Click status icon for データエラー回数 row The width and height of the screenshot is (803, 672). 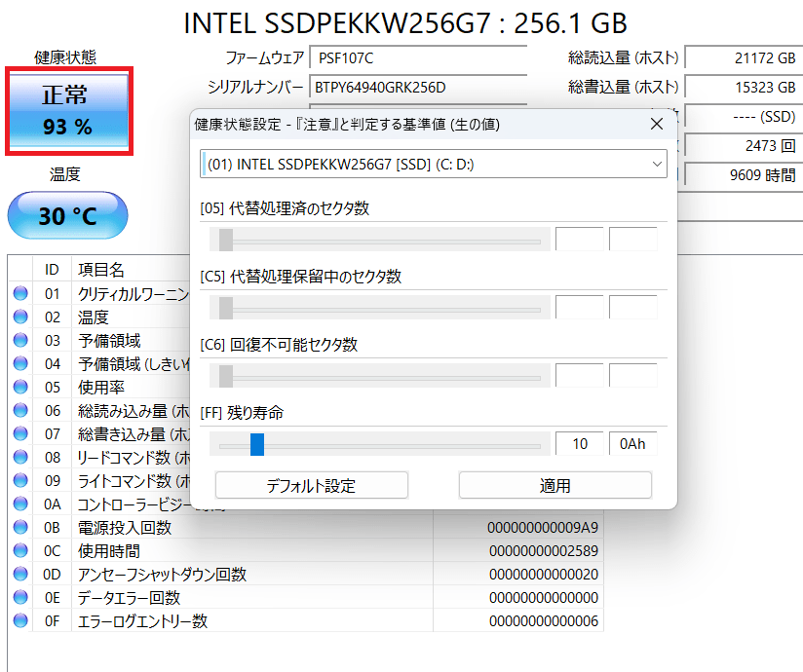[x=19, y=598]
